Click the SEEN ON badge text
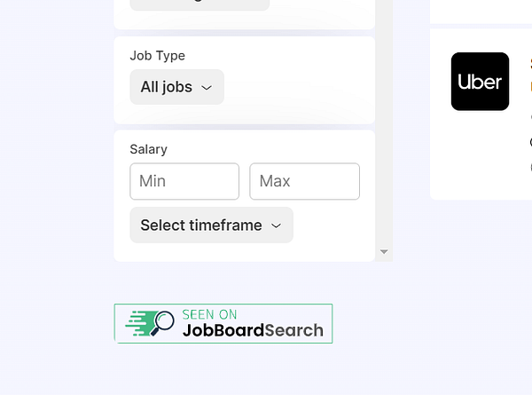The image size is (532, 395). (x=209, y=314)
